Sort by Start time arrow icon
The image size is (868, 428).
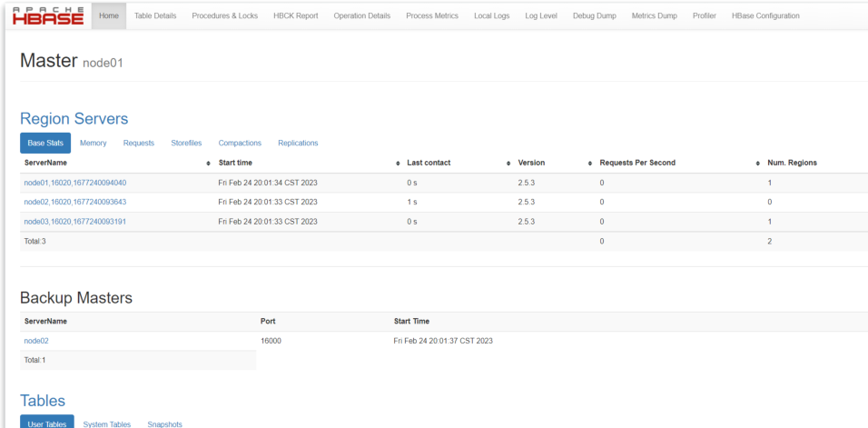tap(398, 164)
